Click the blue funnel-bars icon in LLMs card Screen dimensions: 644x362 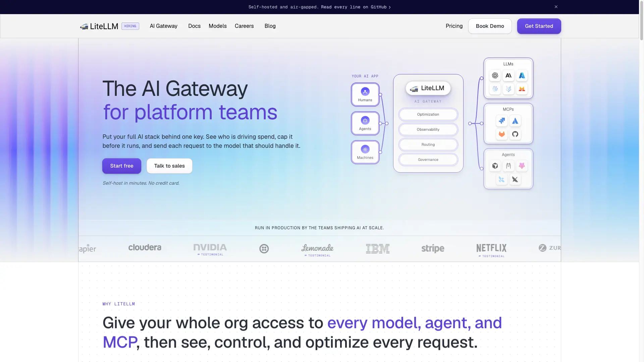[x=508, y=89]
